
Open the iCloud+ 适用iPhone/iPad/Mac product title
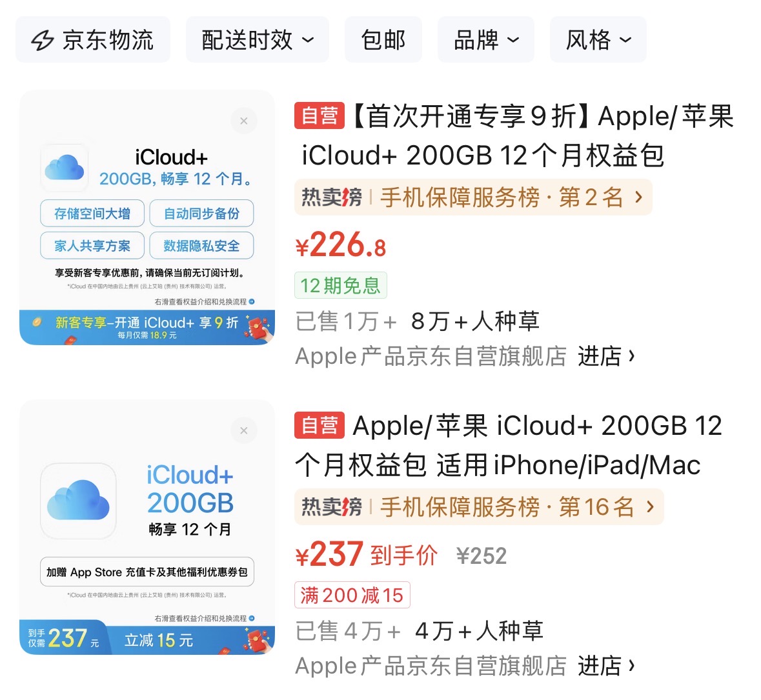(507, 445)
